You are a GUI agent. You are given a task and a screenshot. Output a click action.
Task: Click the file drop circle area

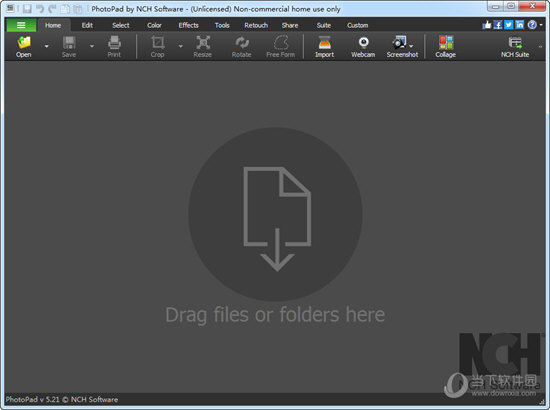coord(275,214)
